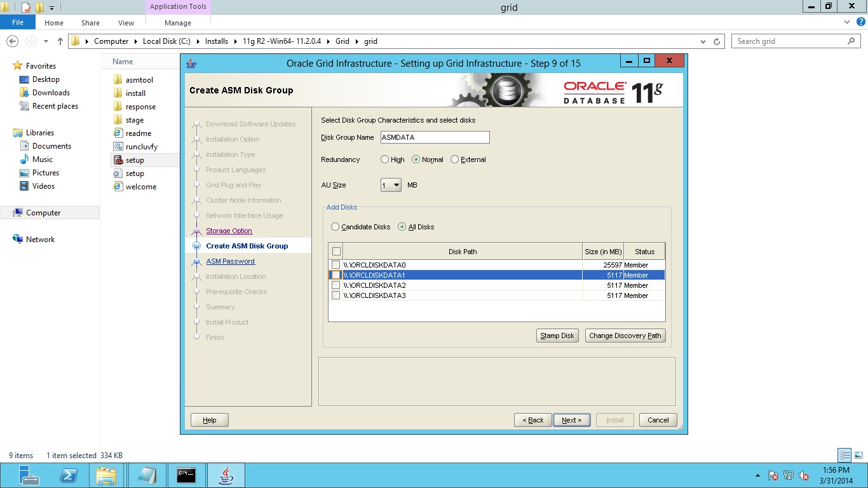Check disk ORCLDISKDATA1
The width and height of the screenshot is (868, 488).
click(x=336, y=275)
